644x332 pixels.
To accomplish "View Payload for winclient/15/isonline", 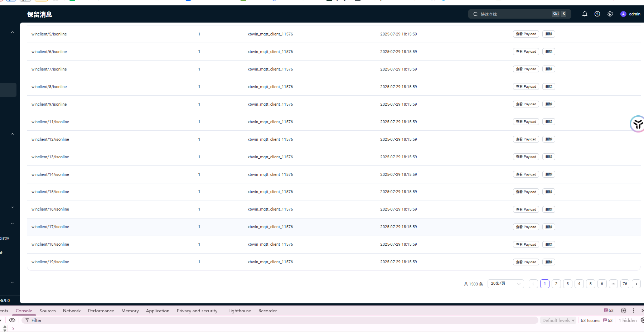I will 526,192.
